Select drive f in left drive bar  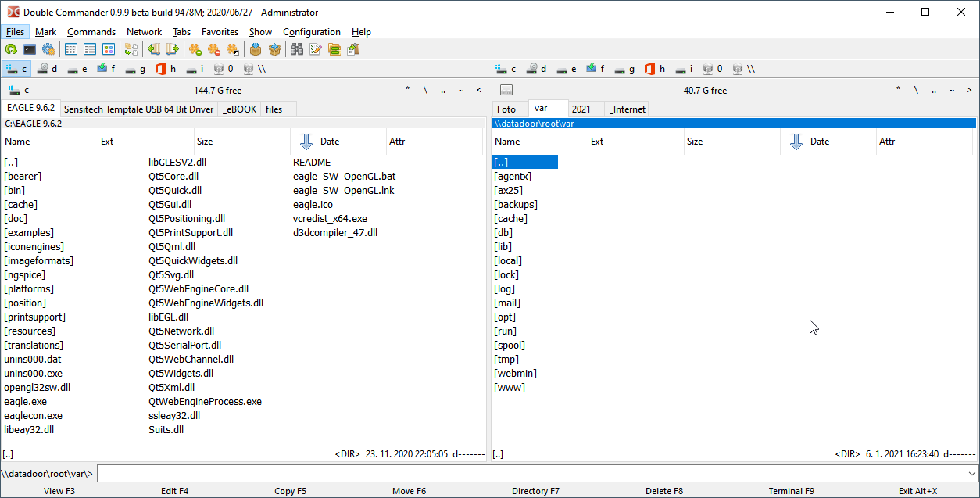coord(106,69)
